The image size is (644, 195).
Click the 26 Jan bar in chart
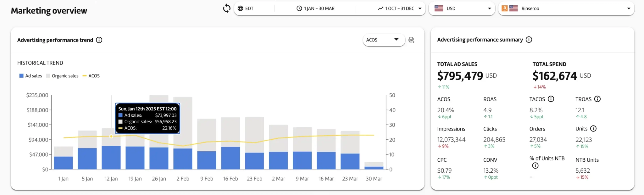pos(159,157)
